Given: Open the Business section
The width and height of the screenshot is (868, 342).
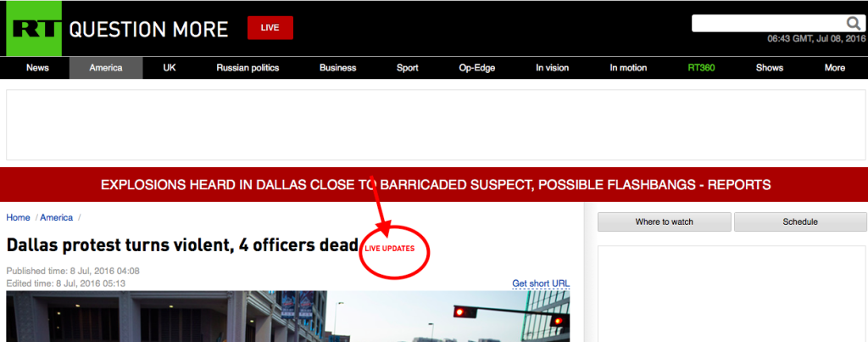Looking at the screenshot, I should click(337, 68).
